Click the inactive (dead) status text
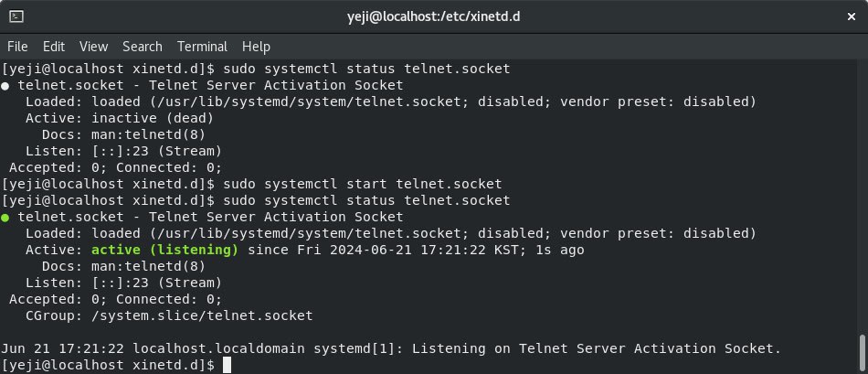Image resolution: width=868 pixels, height=374 pixels. coord(153,118)
